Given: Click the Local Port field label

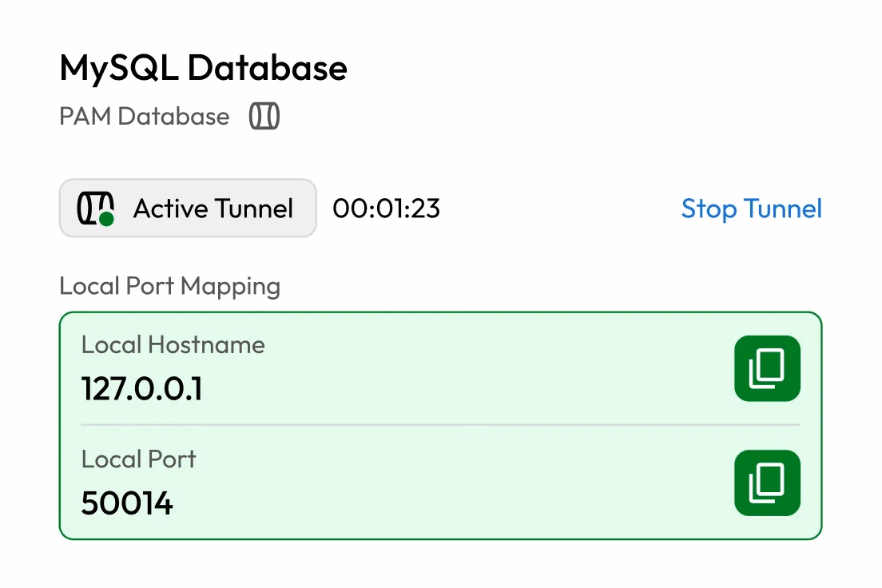Looking at the screenshot, I should pyautogui.click(x=138, y=459).
